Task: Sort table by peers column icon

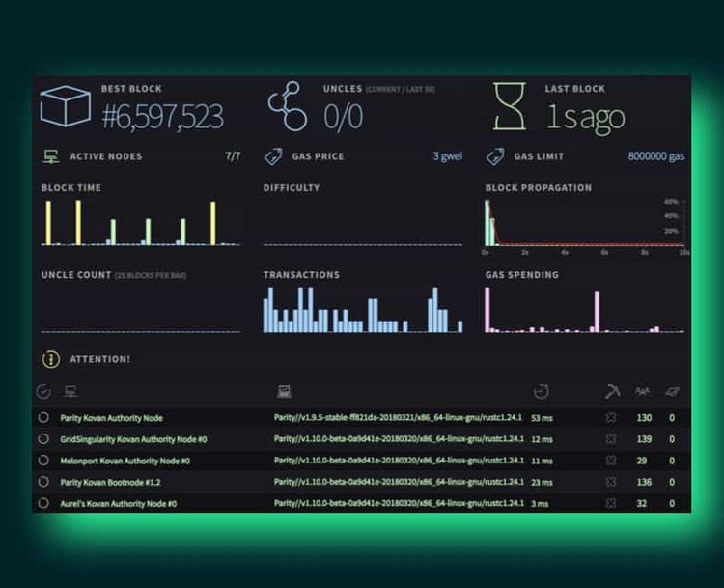Action: 642,391
